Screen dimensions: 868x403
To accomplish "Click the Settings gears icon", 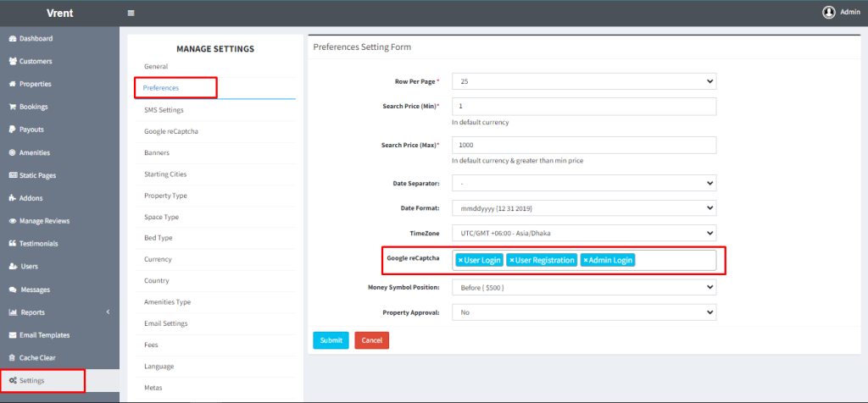I will pyautogui.click(x=12, y=381).
